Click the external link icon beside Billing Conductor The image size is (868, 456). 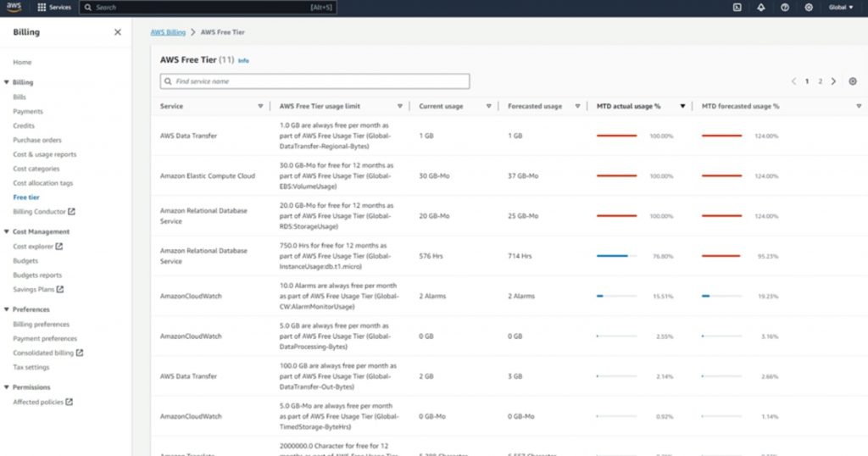coord(71,211)
